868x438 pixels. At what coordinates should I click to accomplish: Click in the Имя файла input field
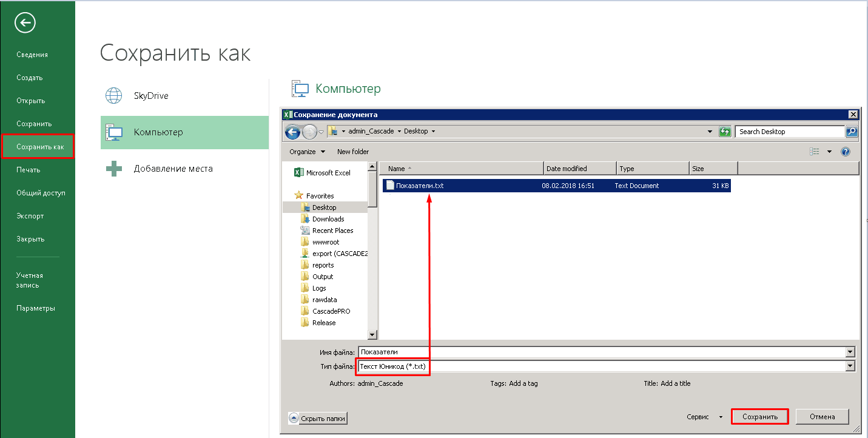[601, 352]
